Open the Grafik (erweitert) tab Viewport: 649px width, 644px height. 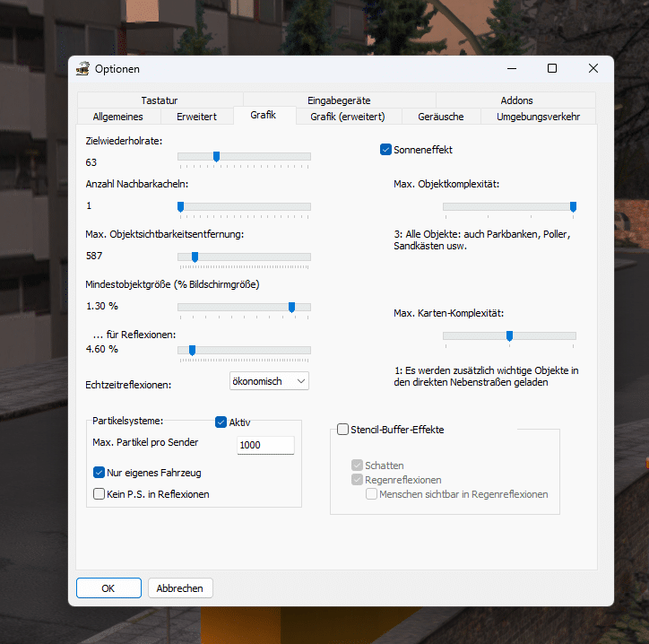pyautogui.click(x=347, y=117)
